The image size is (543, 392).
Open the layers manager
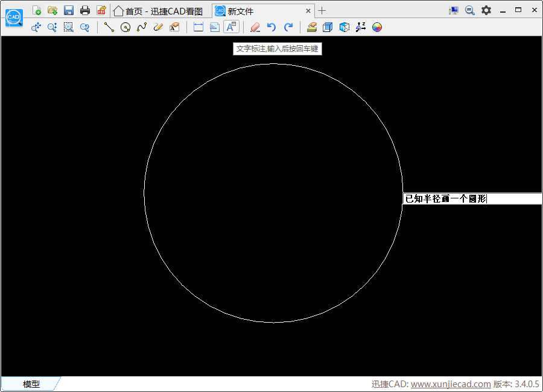click(x=312, y=27)
